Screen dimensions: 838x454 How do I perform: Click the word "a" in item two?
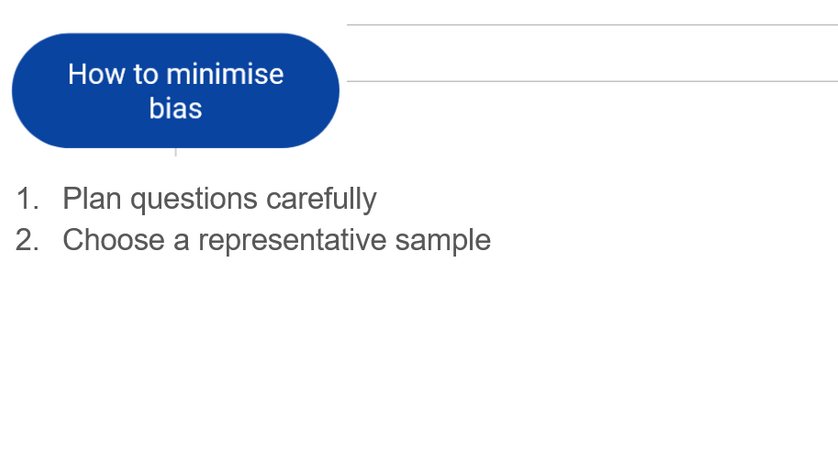click(181, 240)
